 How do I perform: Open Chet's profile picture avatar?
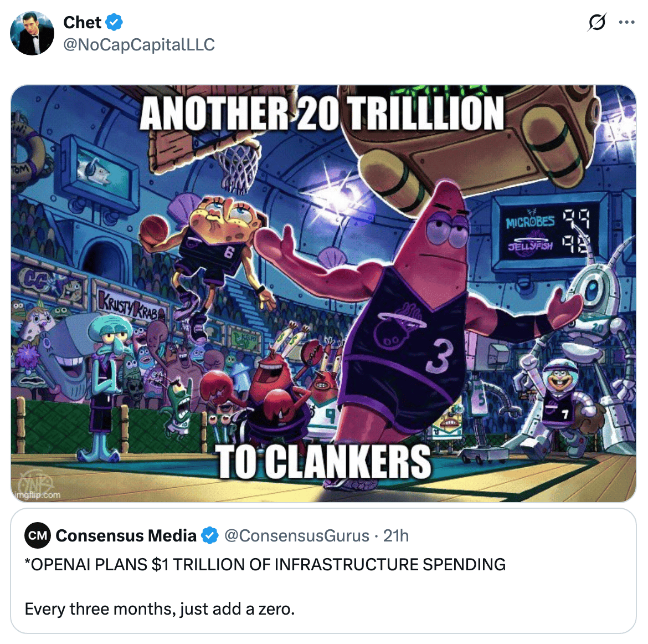pyautogui.click(x=32, y=33)
